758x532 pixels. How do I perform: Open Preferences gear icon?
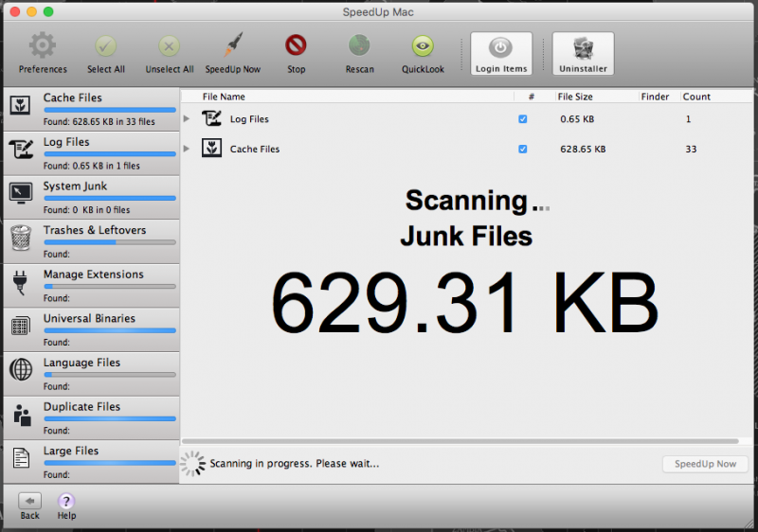coord(42,45)
